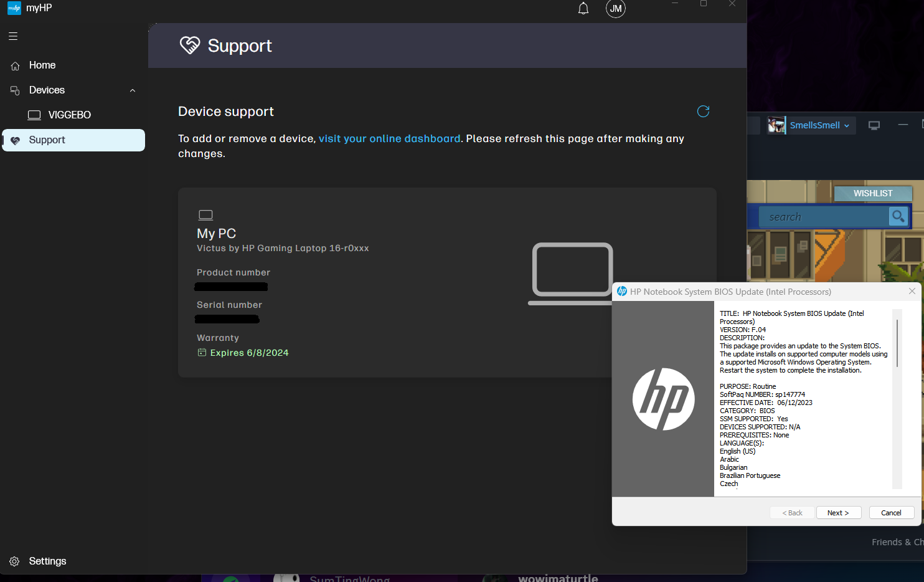
Task: Click the HP logo in BIOS dialog
Action: [x=663, y=399]
